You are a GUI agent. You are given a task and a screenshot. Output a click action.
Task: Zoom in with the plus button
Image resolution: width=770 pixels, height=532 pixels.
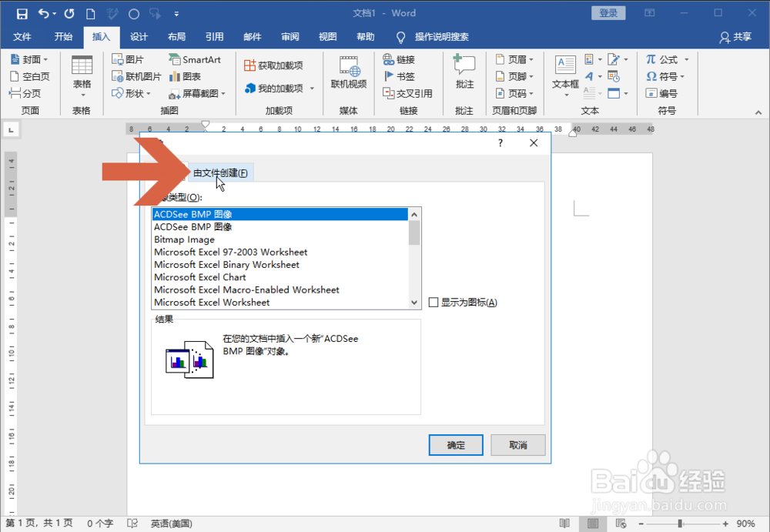tap(725, 524)
